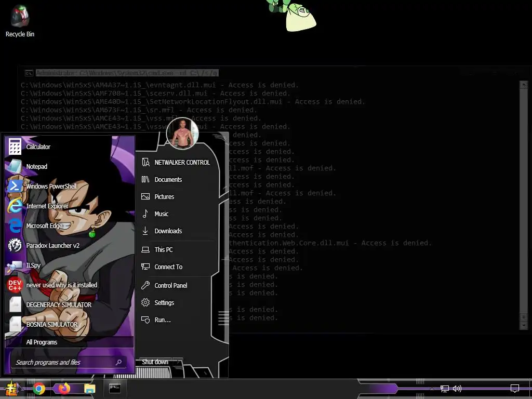
Task: Open Documents from the start menu
Action: (177, 179)
